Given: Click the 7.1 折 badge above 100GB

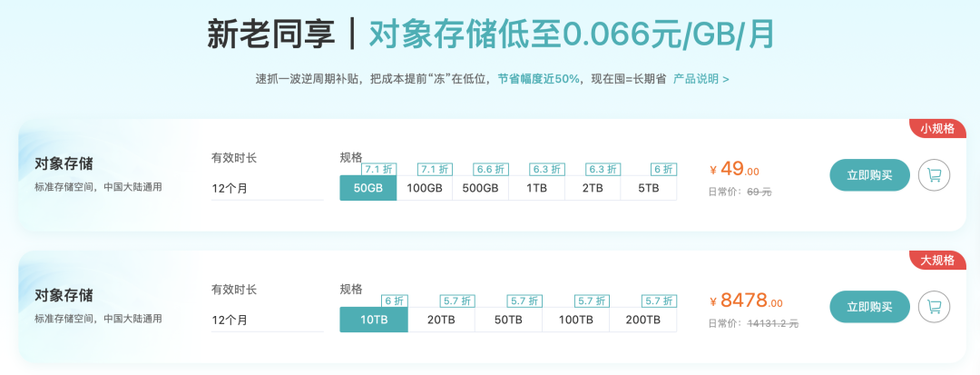Looking at the screenshot, I should click(435, 170).
